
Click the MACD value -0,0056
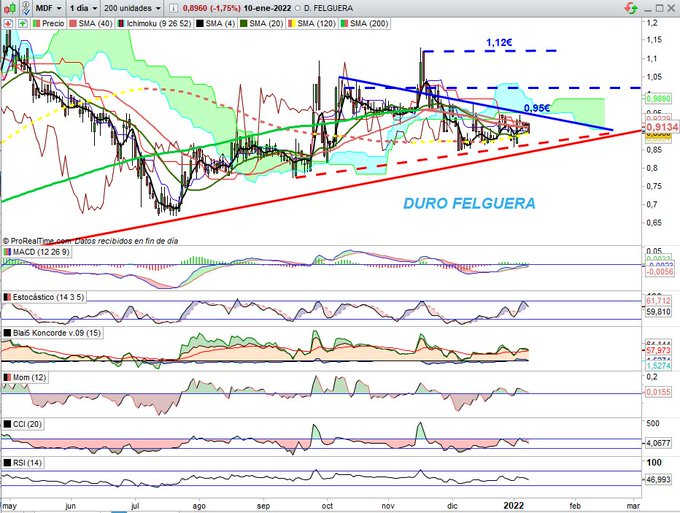point(660,271)
